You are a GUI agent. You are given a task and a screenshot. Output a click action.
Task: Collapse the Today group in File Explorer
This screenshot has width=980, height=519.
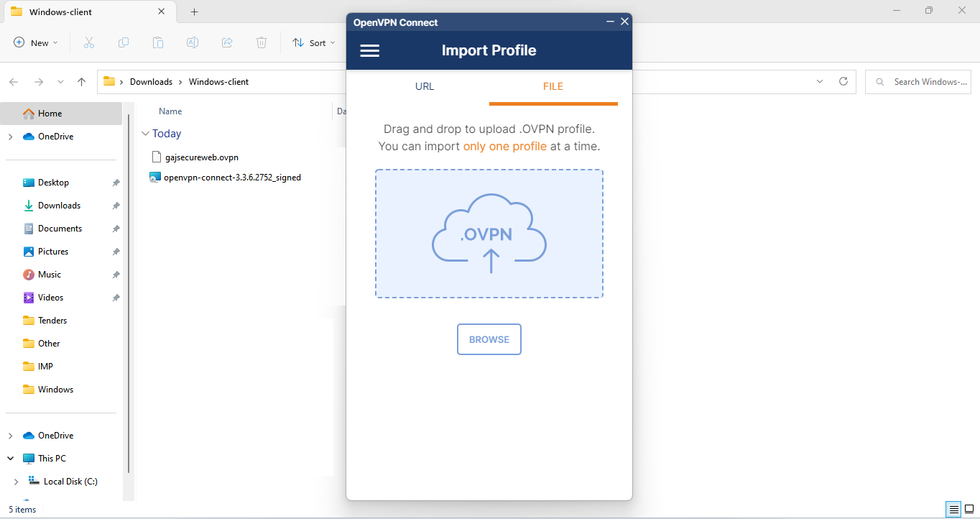146,134
